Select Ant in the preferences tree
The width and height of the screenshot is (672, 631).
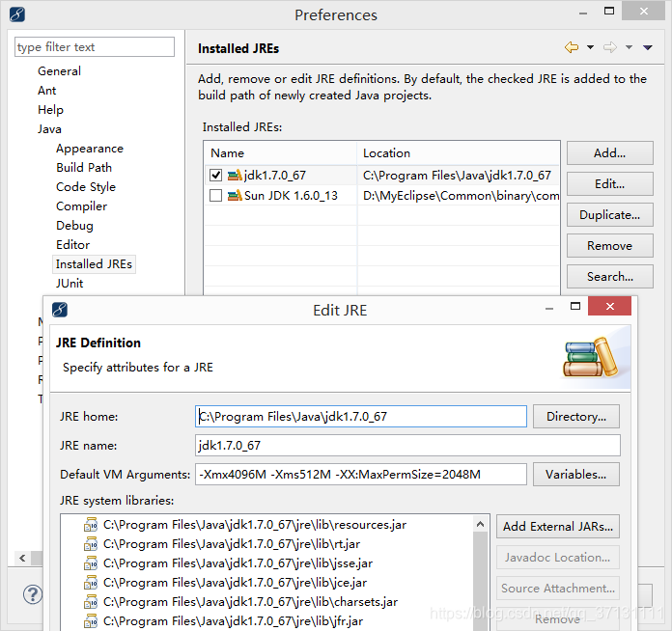click(46, 91)
